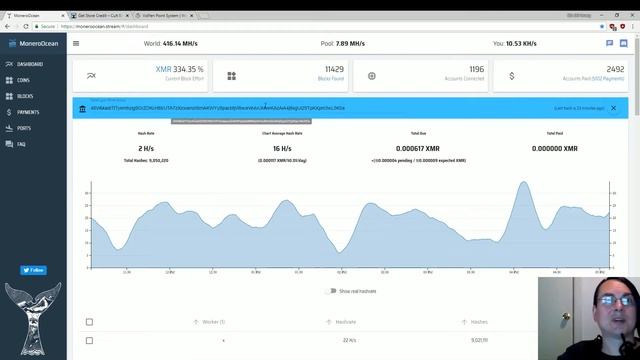This screenshot has width=640, height=360.
Task: Open the hamburger menu icon
Action: pyautogui.click(x=76, y=43)
